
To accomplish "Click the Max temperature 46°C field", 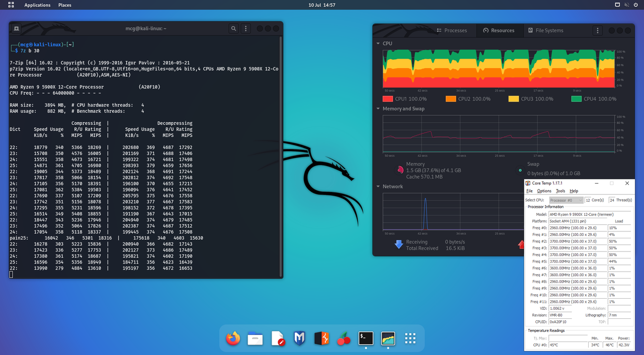I will [x=610, y=345].
